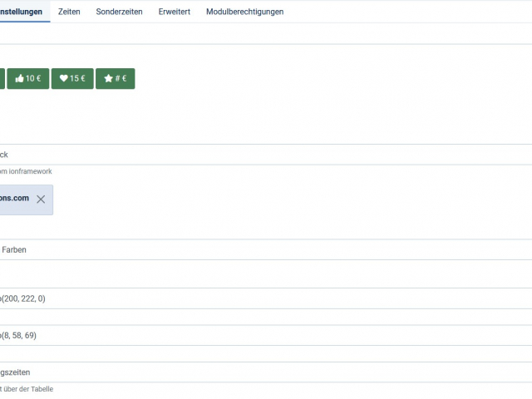Click the field ending in 'ck'

[x=266, y=155]
